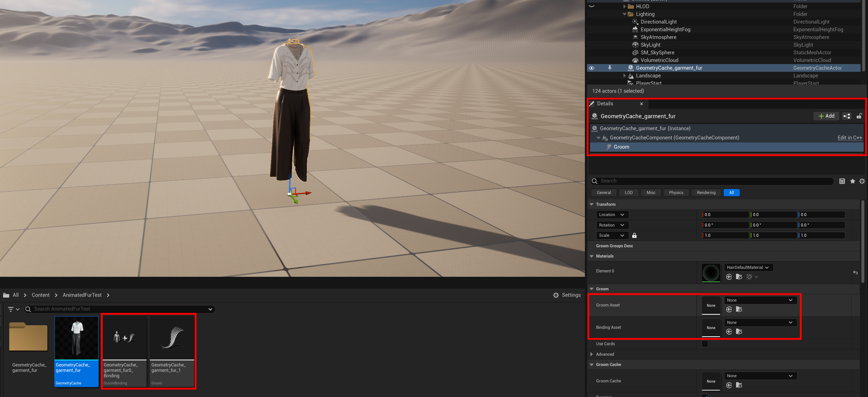The image size is (868, 397).
Task: Open the HairDefaultMaterial dropdown
Action: (748, 268)
